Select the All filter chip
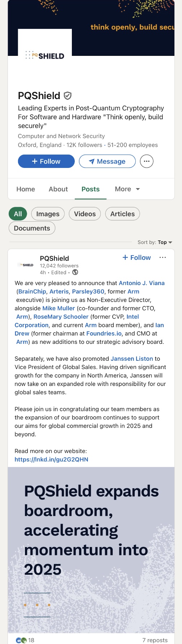This screenshot has height=644, width=182. (18, 214)
